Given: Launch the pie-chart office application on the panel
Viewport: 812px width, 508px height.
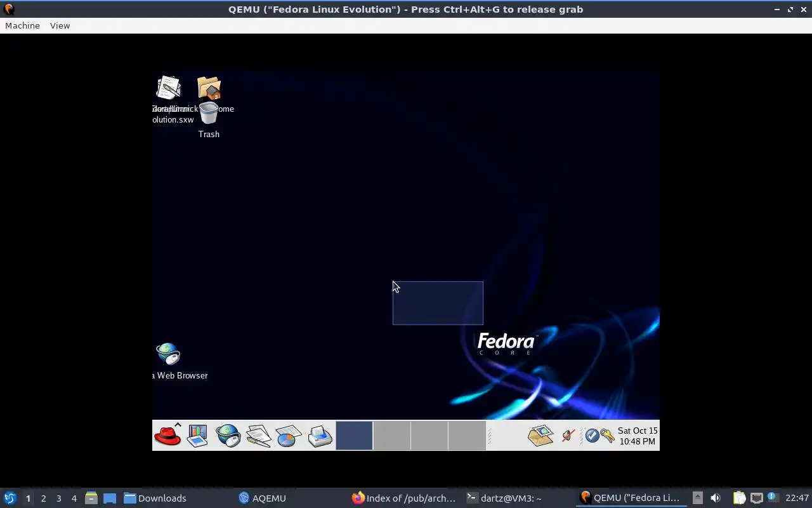Looking at the screenshot, I should (x=289, y=436).
